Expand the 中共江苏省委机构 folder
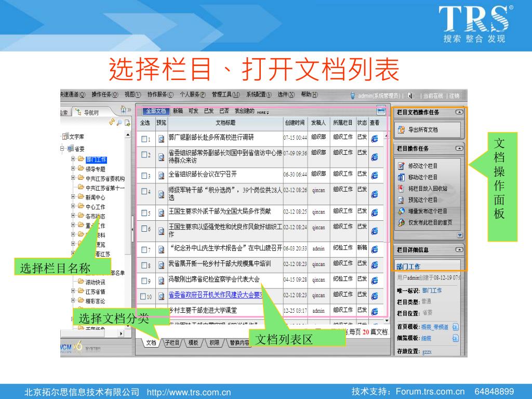The height and width of the screenshot is (399, 532). tap(73, 178)
